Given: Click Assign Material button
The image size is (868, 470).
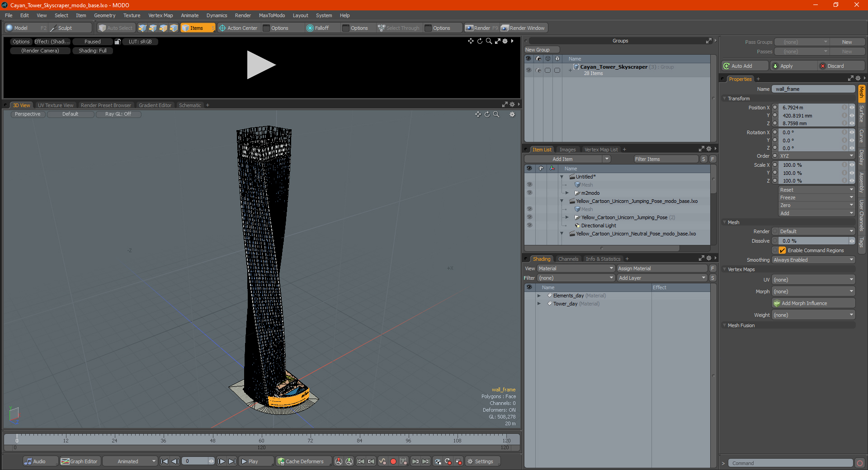Looking at the screenshot, I should point(662,268).
